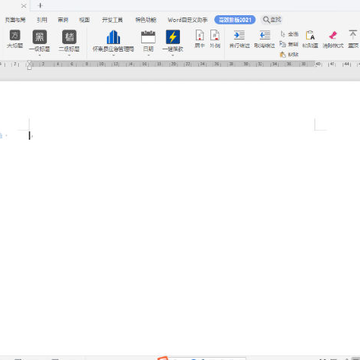Open the 特色功能 ribbon tab
The width and height of the screenshot is (360, 360).
[x=146, y=20]
